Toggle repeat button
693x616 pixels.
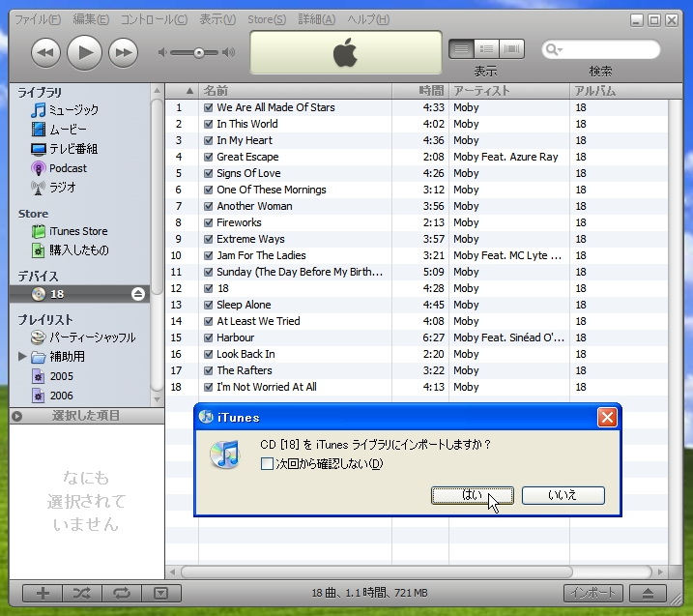pos(122,594)
